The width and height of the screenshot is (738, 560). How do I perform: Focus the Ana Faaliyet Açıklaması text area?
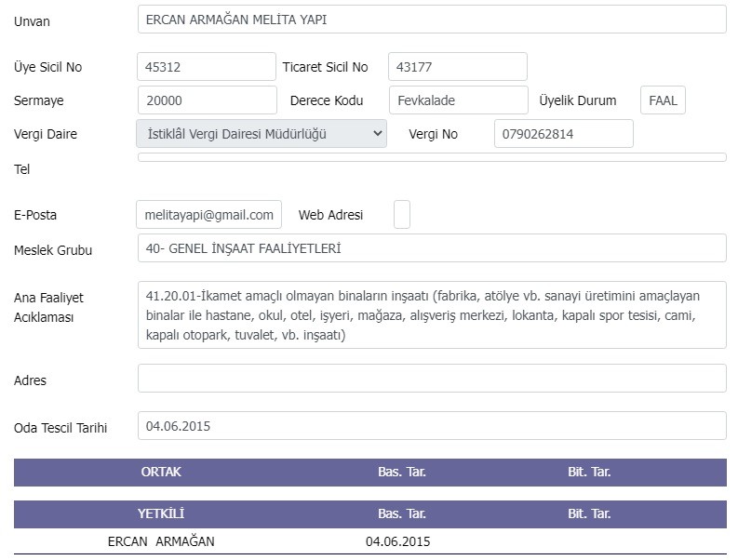tap(432, 314)
